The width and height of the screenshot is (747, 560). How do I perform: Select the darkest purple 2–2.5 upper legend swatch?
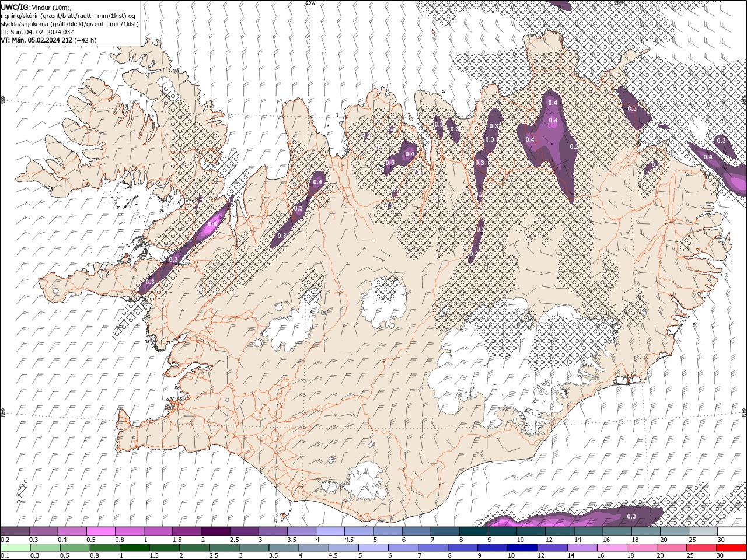[x=215, y=531]
